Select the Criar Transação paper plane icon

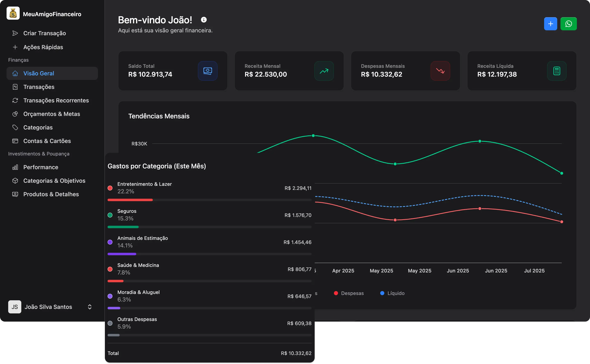click(x=15, y=33)
